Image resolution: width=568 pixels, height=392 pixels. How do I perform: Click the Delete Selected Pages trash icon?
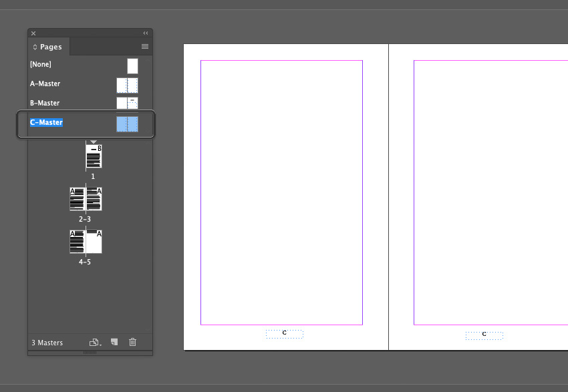pos(132,342)
